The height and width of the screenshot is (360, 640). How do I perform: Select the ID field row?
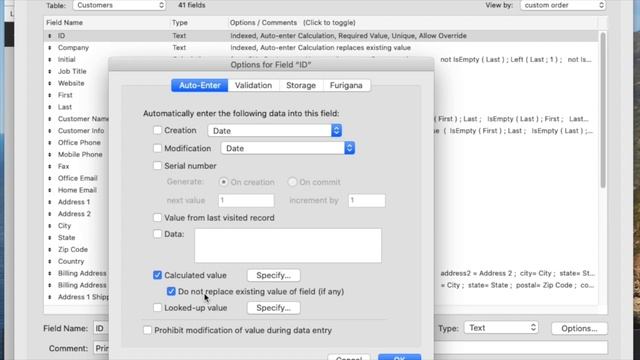(x=321, y=36)
